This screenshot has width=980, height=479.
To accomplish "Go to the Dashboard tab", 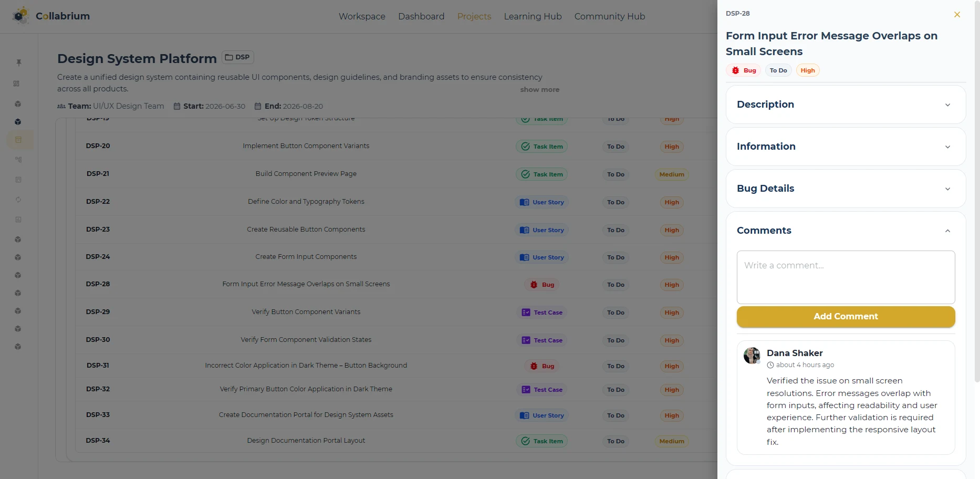I will [x=421, y=16].
